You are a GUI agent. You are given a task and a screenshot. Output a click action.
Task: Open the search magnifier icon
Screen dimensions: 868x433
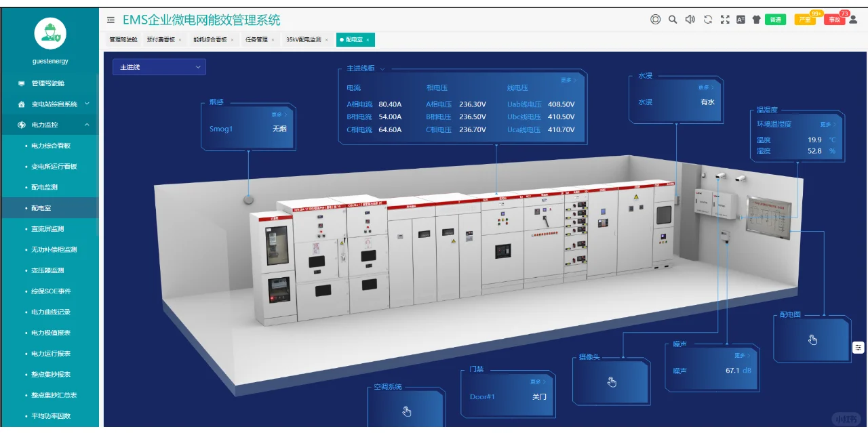[x=673, y=20]
